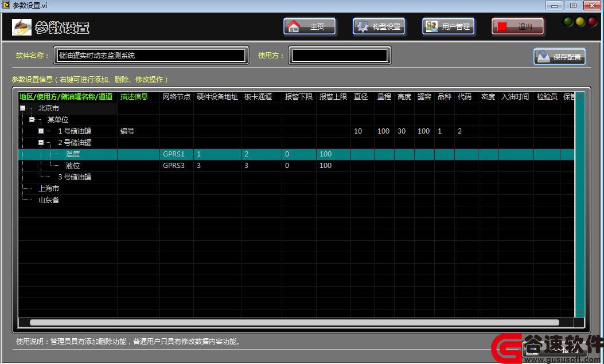604x364 pixels.
Task: Click the 硬件设备地址 column header
Action: pos(217,96)
